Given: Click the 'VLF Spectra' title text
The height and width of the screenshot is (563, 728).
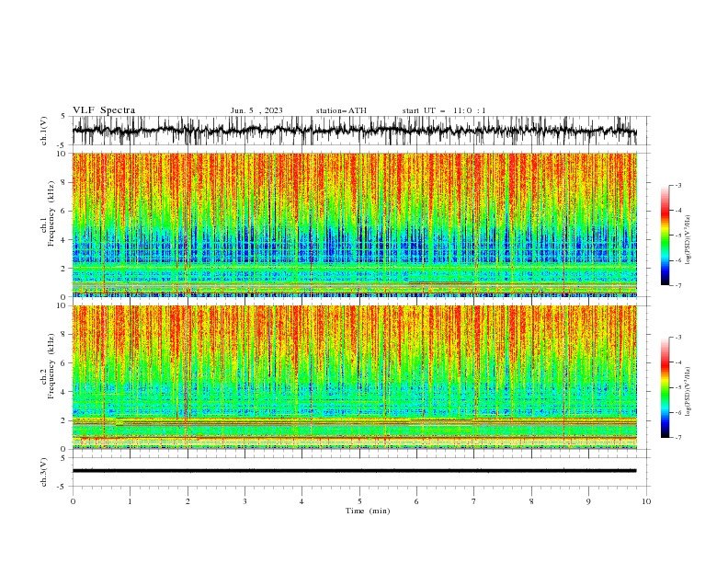Looking at the screenshot, I should [x=104, y=110].
